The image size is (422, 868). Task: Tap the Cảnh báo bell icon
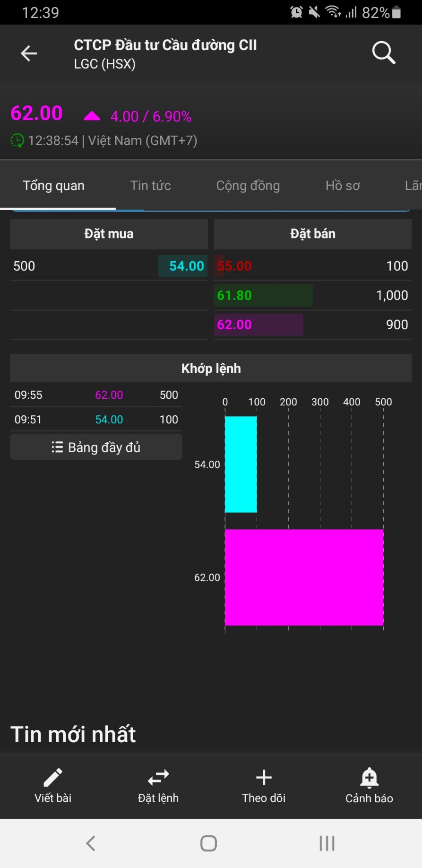click(369, 778)
